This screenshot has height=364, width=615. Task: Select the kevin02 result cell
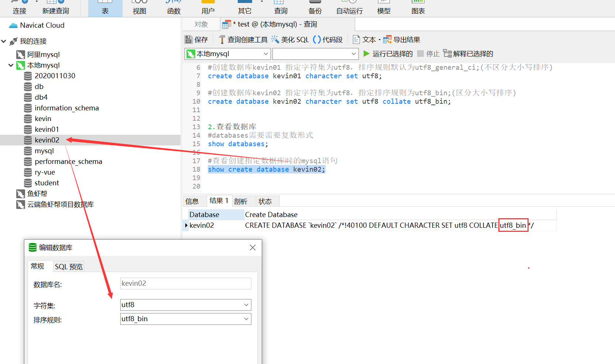click(216, 226)
